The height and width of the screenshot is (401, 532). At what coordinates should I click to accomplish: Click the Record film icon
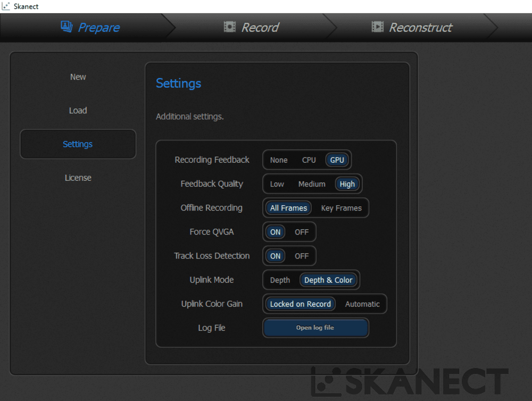pos(230,27)
